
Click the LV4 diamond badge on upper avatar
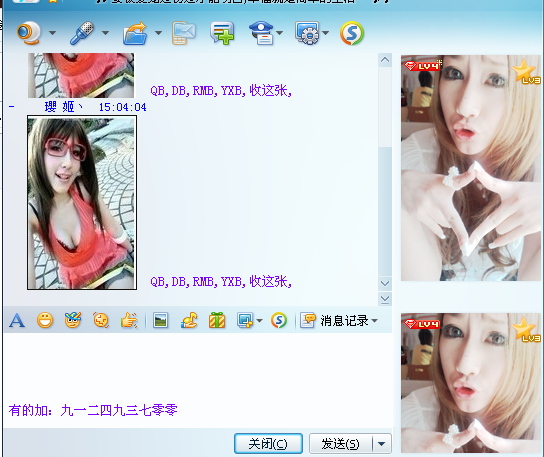[422, 66]
